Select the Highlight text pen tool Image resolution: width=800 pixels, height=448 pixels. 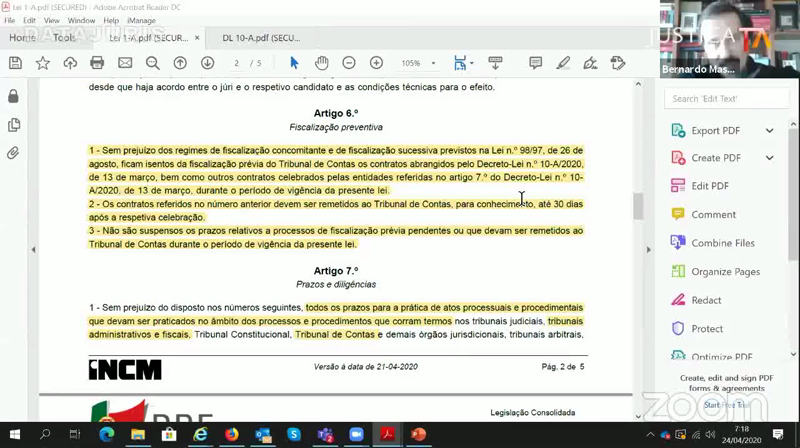(x=563, y=63)
